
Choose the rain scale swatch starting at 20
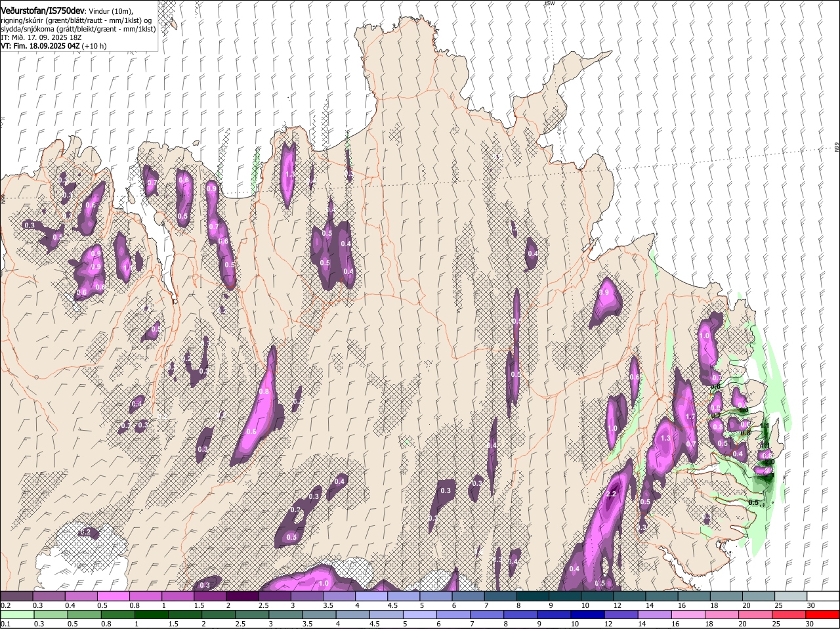[x=755, y=615]
